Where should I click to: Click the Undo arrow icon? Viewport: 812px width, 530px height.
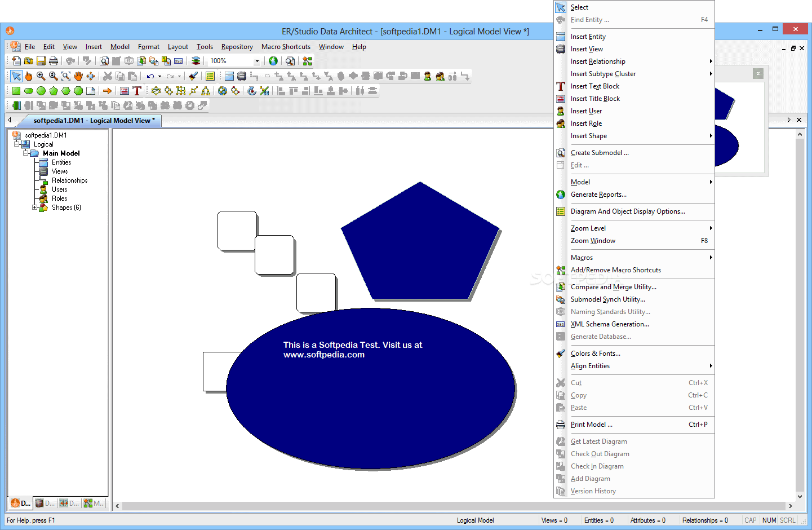[x=150, y=76]
